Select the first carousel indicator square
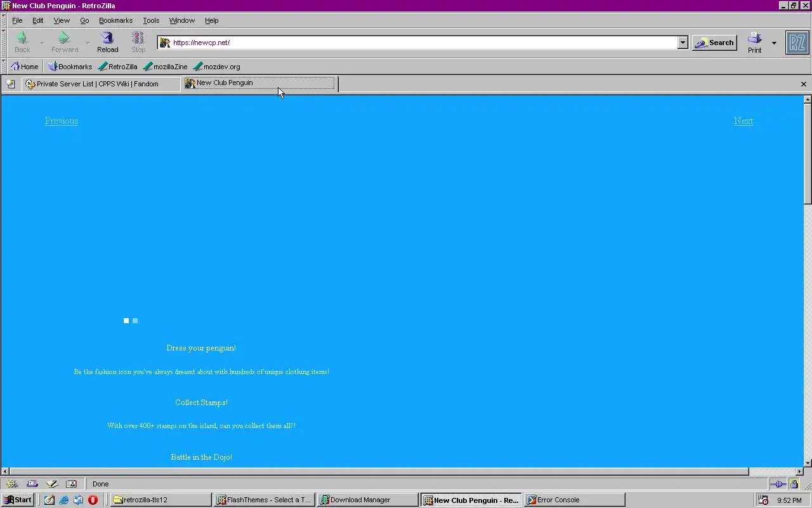The image size is (812, 508). click(126, 321)
